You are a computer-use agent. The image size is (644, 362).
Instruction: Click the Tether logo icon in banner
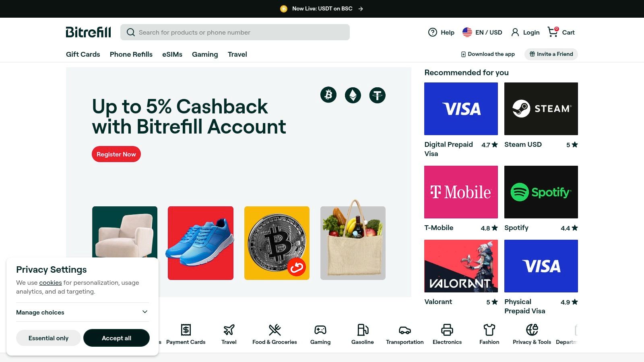(378, 95)
